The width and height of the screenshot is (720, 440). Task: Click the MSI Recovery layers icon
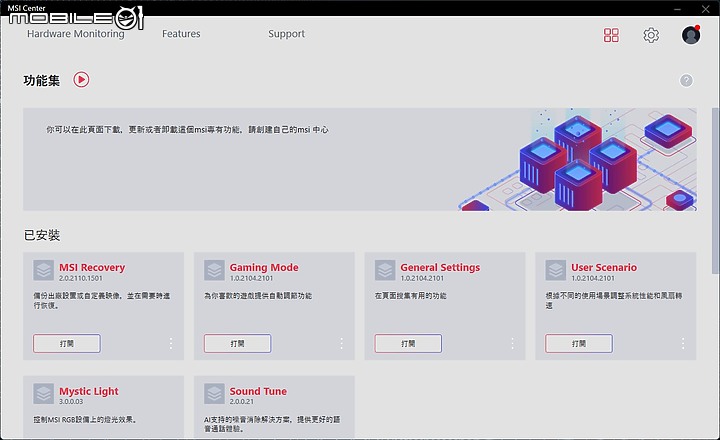pos(44,270)
